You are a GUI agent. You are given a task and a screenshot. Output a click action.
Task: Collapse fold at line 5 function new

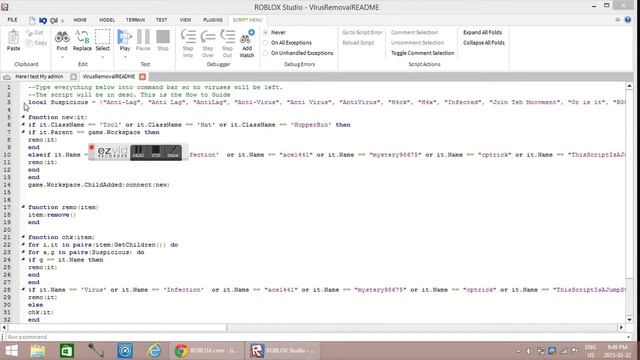click(x=23, y=117)
